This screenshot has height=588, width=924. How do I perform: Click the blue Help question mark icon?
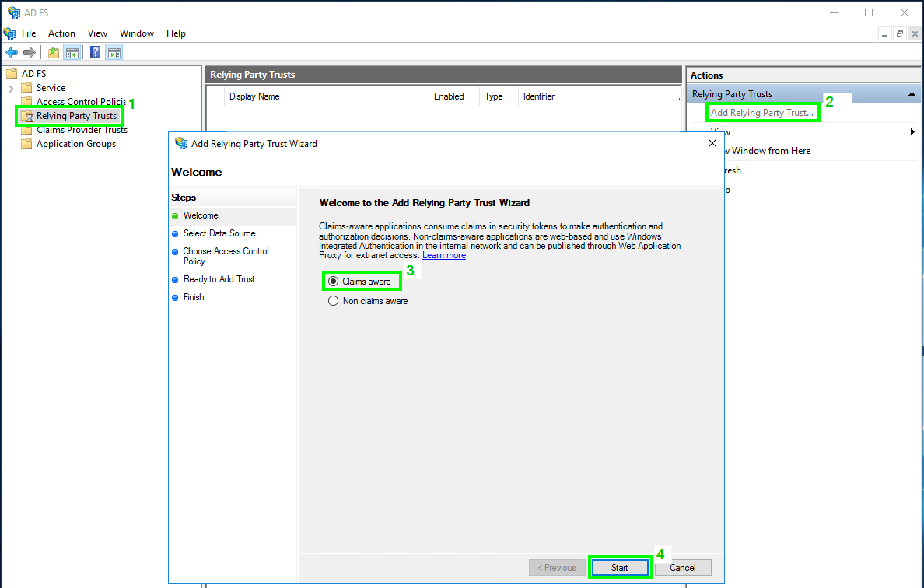[96, 53]
